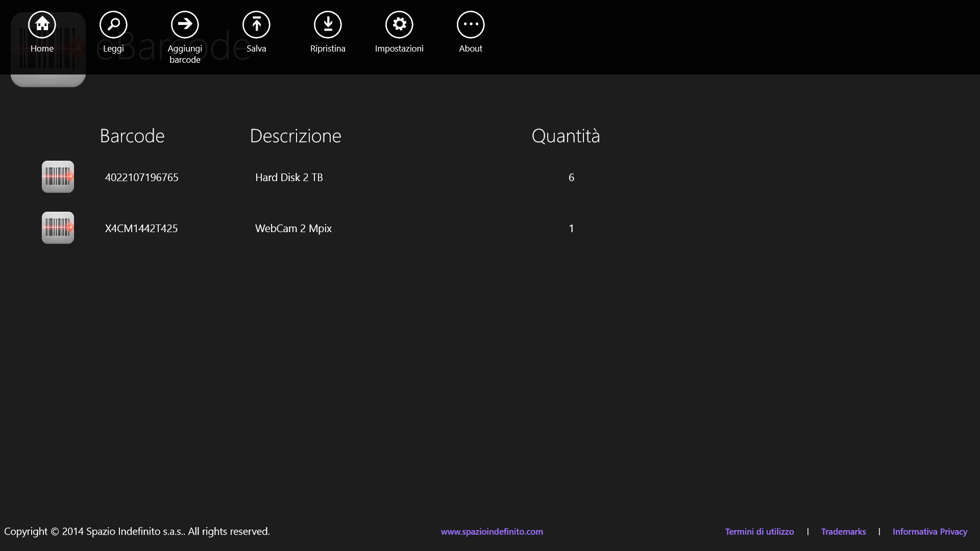Click the Home icon in app bar
980x551 pixels.
[42, 24]
